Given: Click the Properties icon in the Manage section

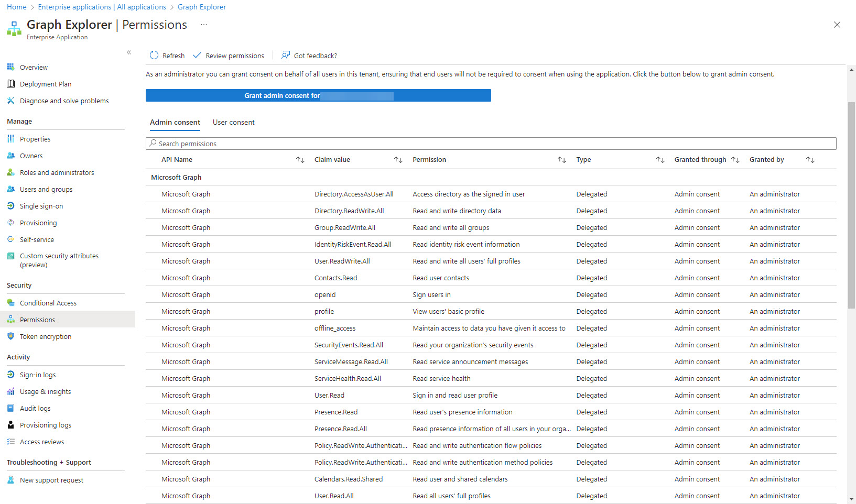Looking at the screenshot, I should [x=10, y=139].
